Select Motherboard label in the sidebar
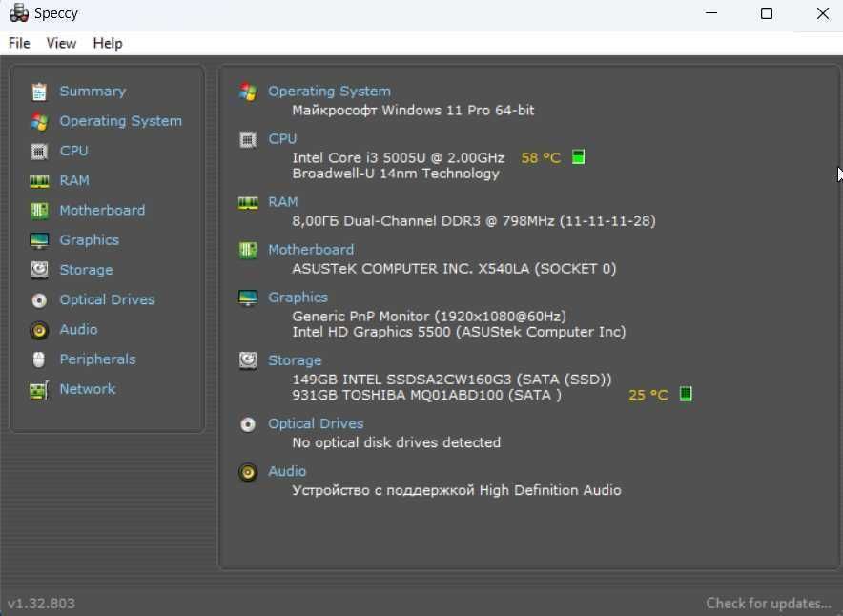The image size is (843, 616). (102, 211)
